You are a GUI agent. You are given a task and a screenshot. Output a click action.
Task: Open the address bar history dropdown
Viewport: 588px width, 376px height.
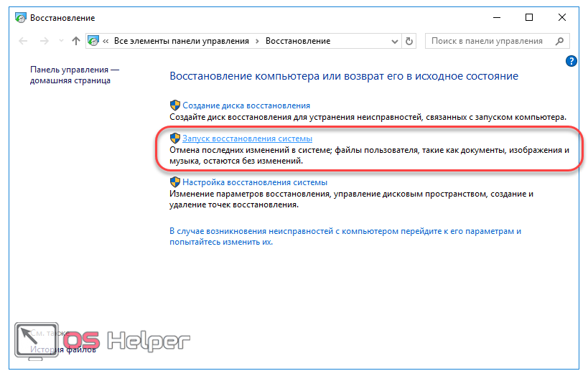[x=394, y=42]
